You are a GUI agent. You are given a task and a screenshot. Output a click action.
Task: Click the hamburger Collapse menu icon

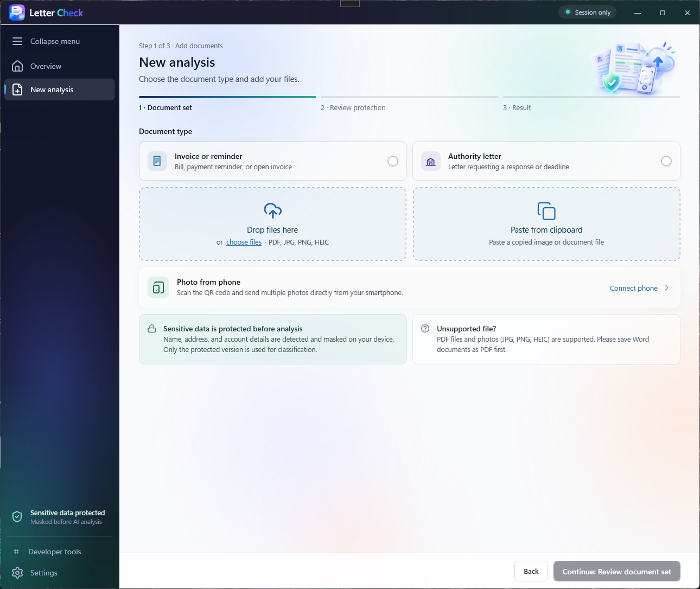17,41
